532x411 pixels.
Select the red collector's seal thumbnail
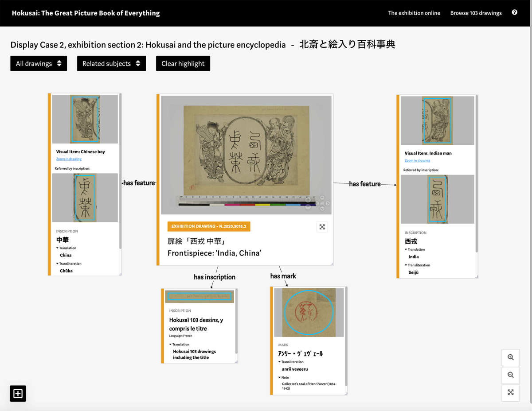[309, 312]
